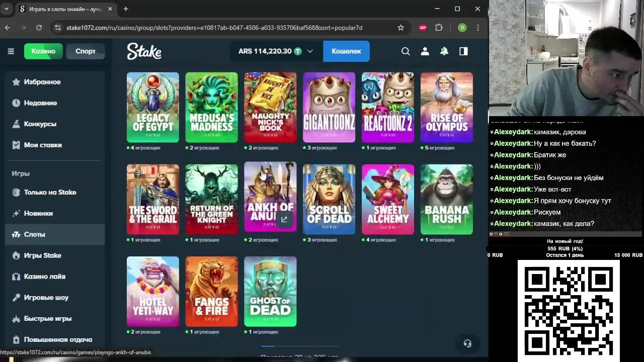Open the Chrome profile avatar
Viewport: 644px width, 362px height.
[x=462, y=28]
